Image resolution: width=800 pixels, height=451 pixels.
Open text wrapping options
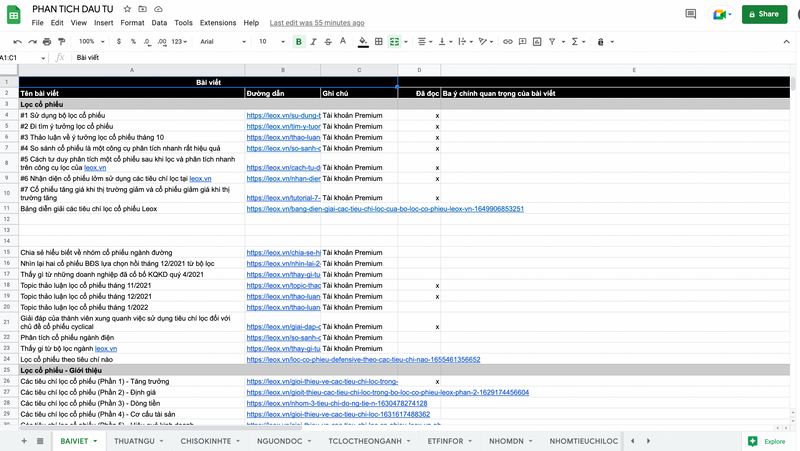pyautogui.click(x=465, y=42)
